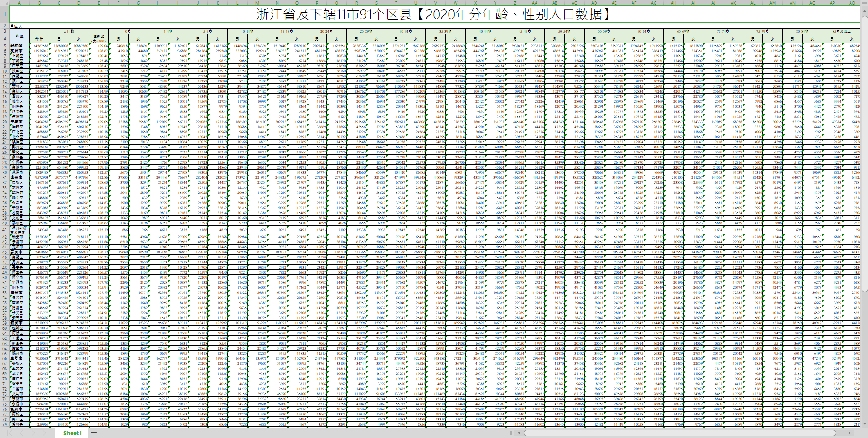Select the 淳安县 region cell
This screenshot has width=868, height=438.
coord(19,111)
